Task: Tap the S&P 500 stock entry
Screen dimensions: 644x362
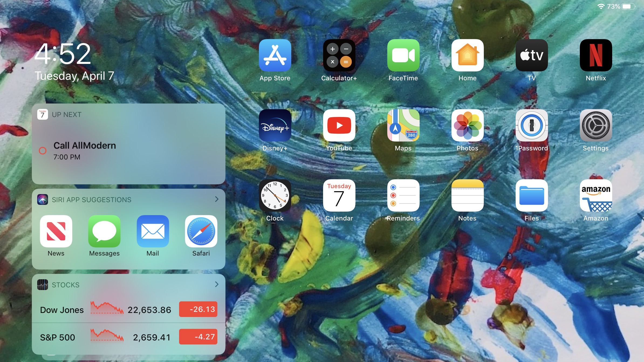Action: (128, 337)
